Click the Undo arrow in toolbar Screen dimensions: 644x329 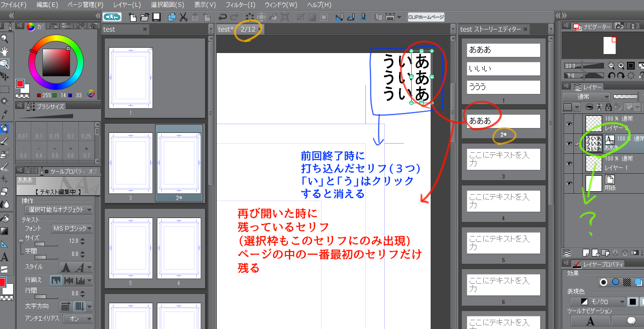223,17
